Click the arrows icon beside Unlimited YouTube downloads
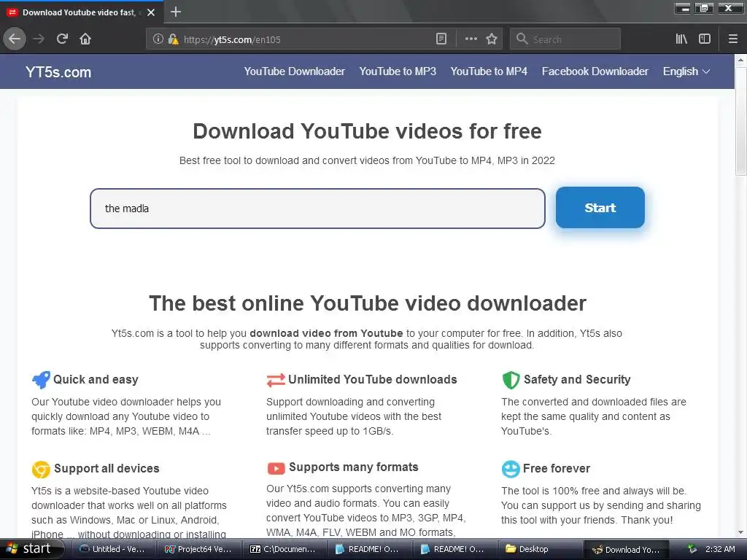This screenshot has width=747, height=560. pos(276,380)
